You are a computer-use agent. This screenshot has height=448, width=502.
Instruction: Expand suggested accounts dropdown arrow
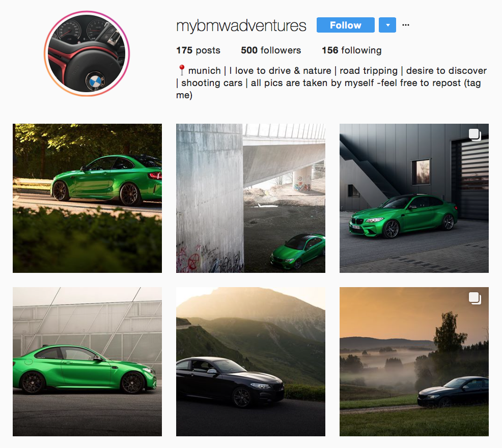(x=387, y=25)
